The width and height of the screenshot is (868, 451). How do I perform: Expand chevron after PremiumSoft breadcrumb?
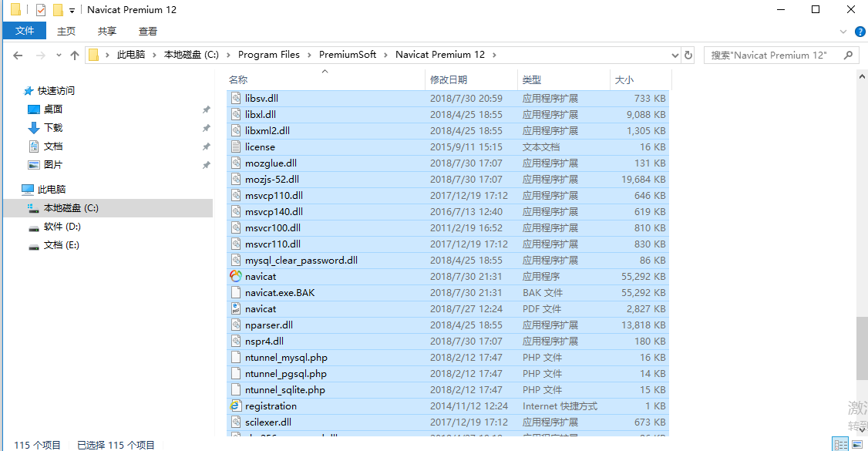pyautogui.click(x=386, y=55)
